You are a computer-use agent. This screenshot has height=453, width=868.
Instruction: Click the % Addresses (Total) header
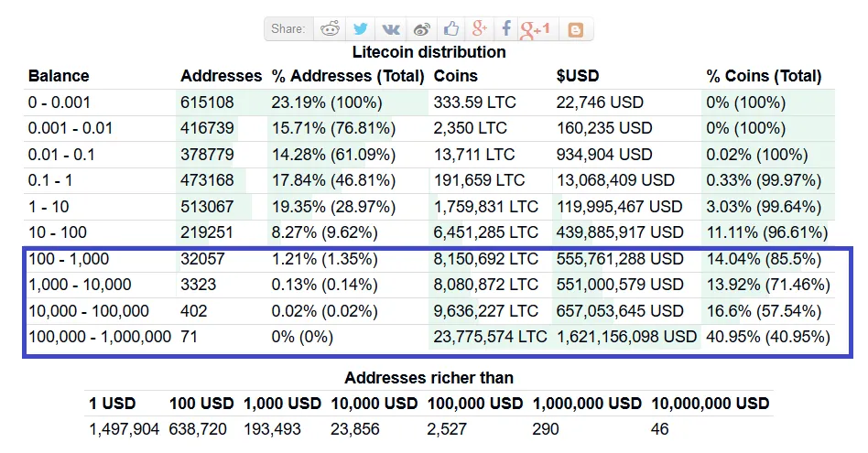coord(348,76)
